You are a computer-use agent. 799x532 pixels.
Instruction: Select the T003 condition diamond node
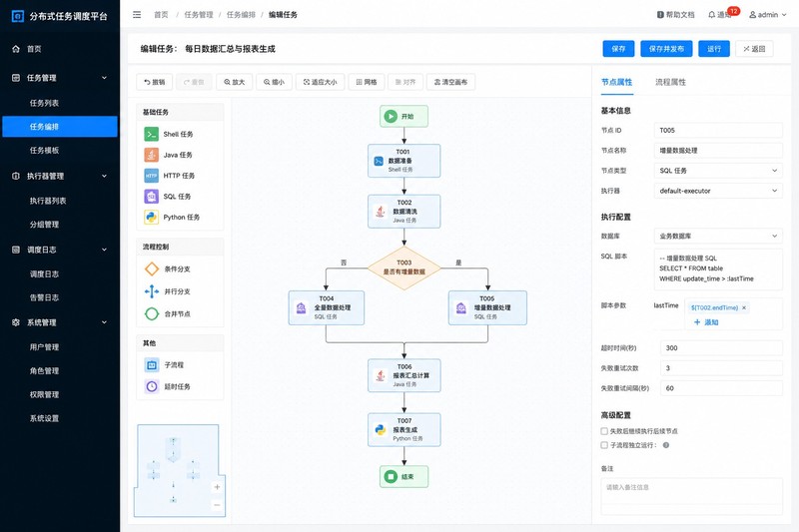tap(404, 267)
